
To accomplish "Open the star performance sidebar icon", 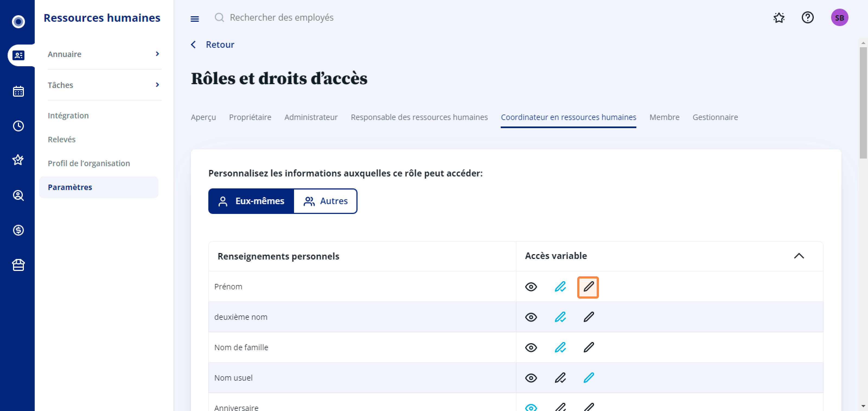I will 18,160.
